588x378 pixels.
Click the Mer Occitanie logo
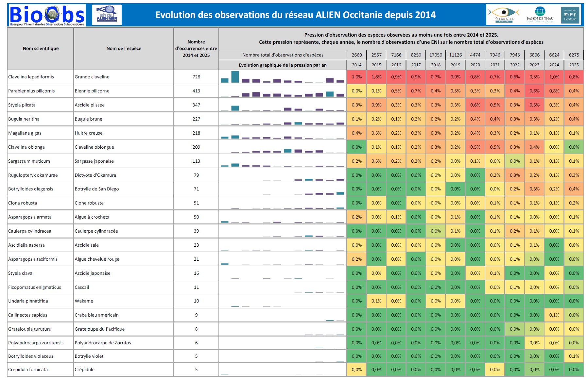(x=570, y=15)
